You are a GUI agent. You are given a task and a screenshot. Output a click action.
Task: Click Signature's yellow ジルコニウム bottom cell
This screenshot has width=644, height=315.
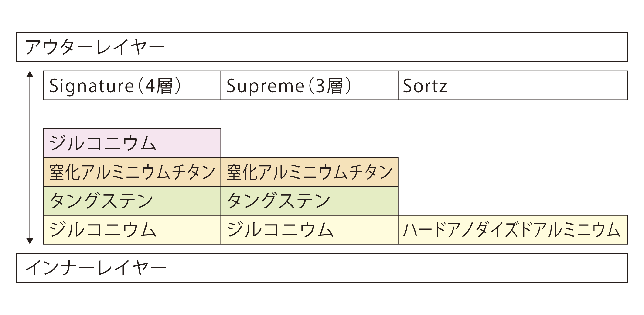(132, 230)
